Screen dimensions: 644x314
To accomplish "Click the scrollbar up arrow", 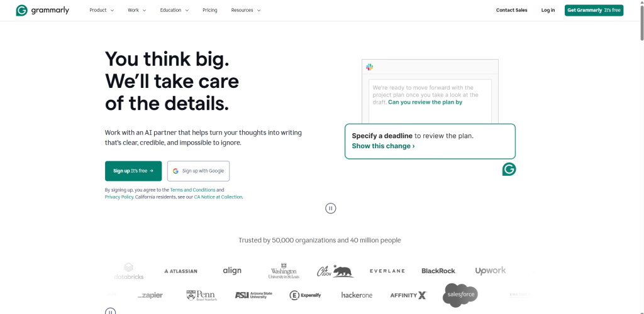I will point(641,3).
